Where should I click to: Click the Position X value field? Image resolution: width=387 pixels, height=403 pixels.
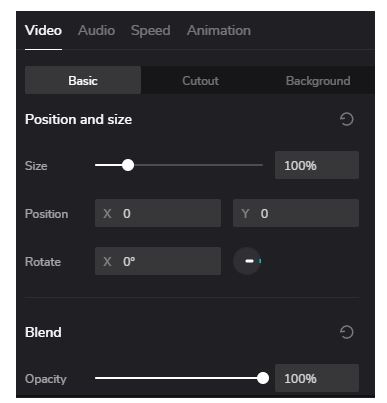point(158,213)
